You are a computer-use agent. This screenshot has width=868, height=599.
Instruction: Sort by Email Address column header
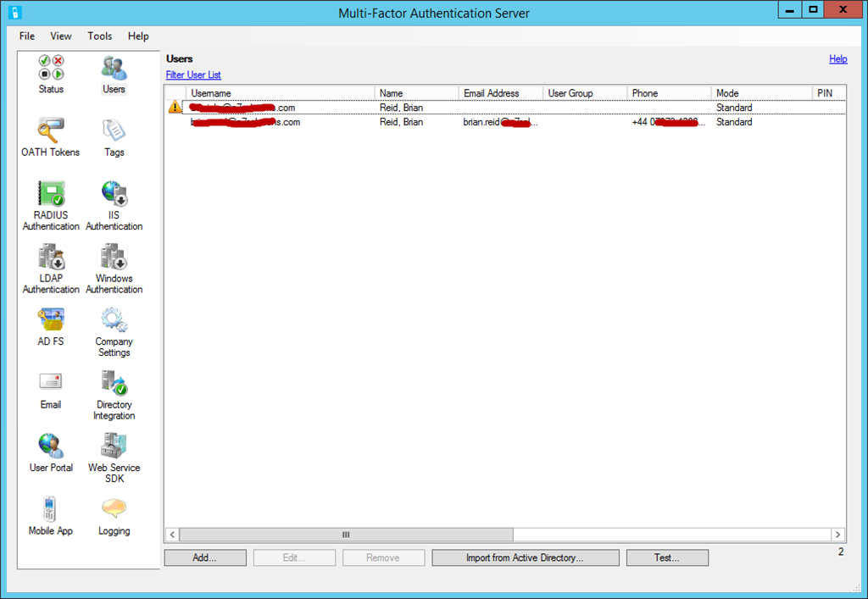pos(501,93)
